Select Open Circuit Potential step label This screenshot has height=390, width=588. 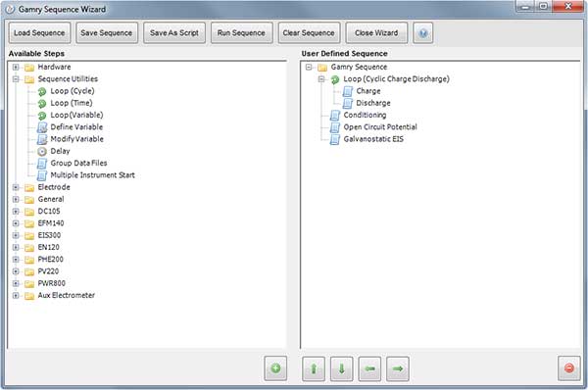380,127
